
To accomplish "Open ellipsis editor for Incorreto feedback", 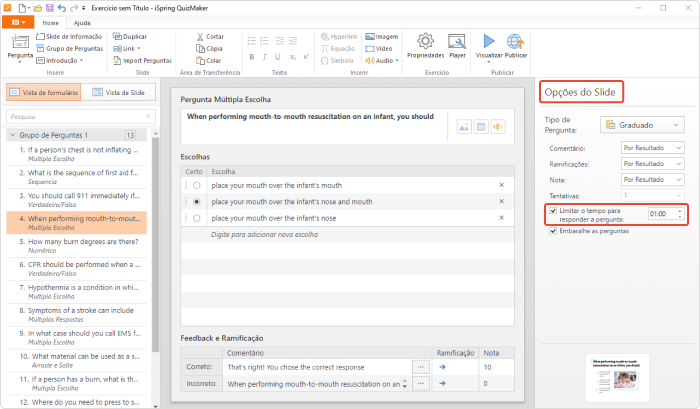I will (x=421, y=384).
